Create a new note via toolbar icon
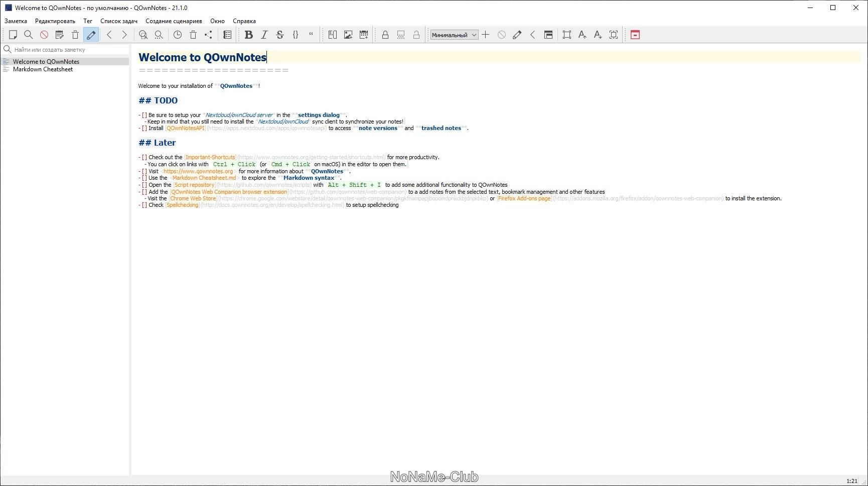This screenshot has height=486, width=868. [13, 35]
